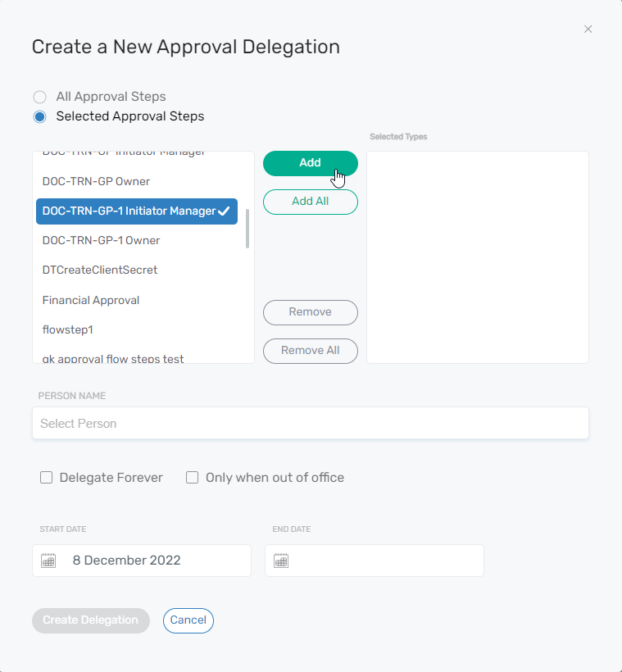Enable the Delegate Forever checkbox
The image size is (622, 672).
[46, 477]
